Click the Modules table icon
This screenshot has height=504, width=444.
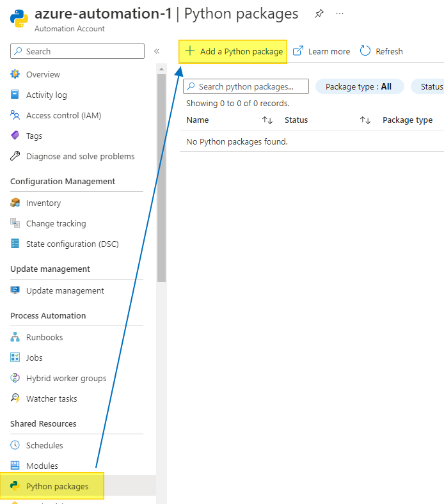pos(15,466)
